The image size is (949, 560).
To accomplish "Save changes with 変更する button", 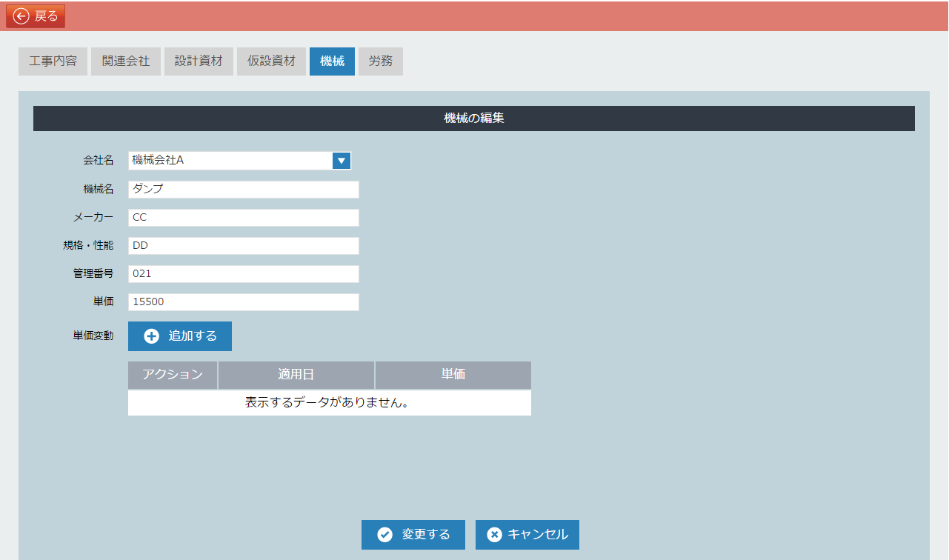I will [x=413, y=535].
